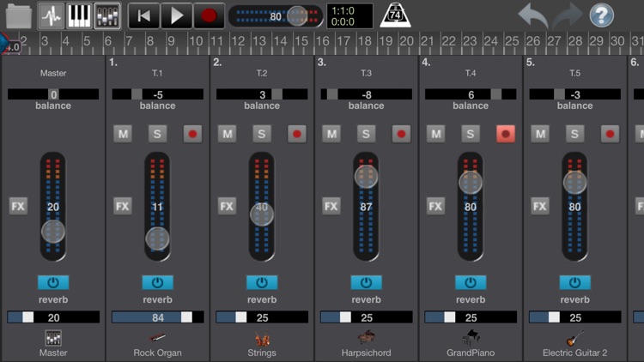Open FX for track T.1
644x362 pixels.
click(x=123, y=206)
